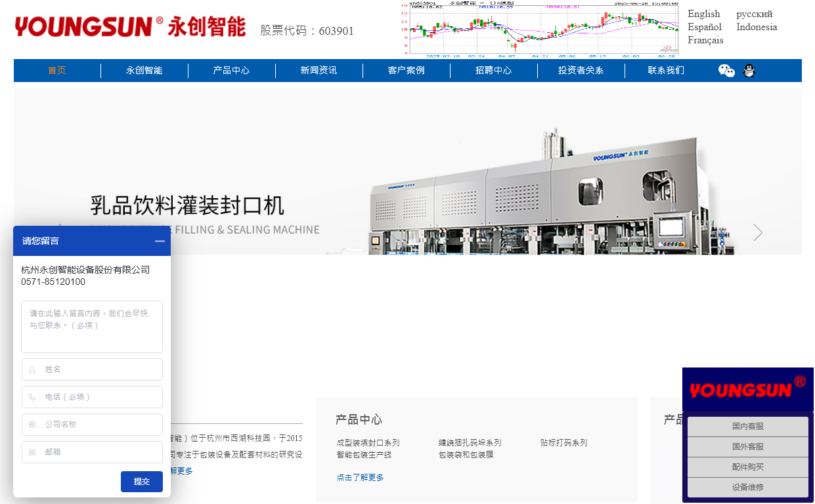
Task: Switch site language to English
Action: click(703, 14)
